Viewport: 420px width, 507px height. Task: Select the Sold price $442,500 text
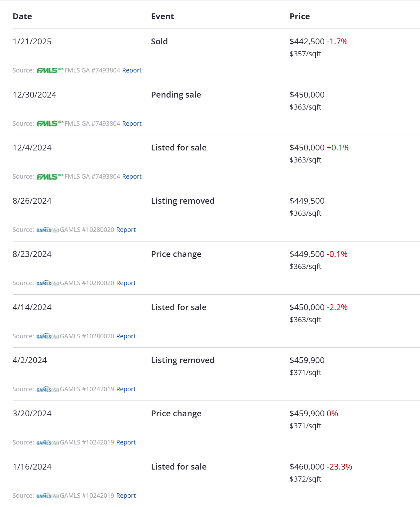pyautogui.click(x=307, y=42)
